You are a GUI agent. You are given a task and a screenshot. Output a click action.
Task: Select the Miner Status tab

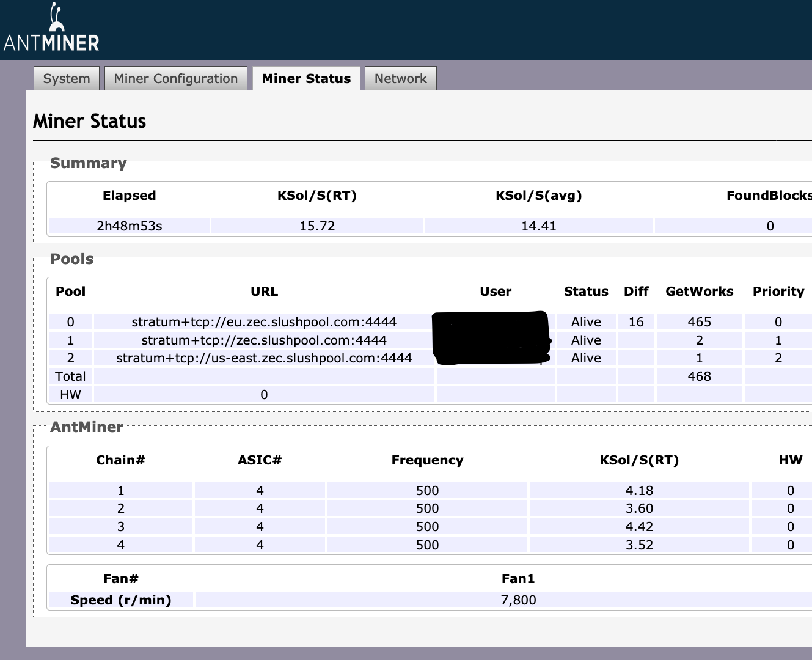[306, 78]
